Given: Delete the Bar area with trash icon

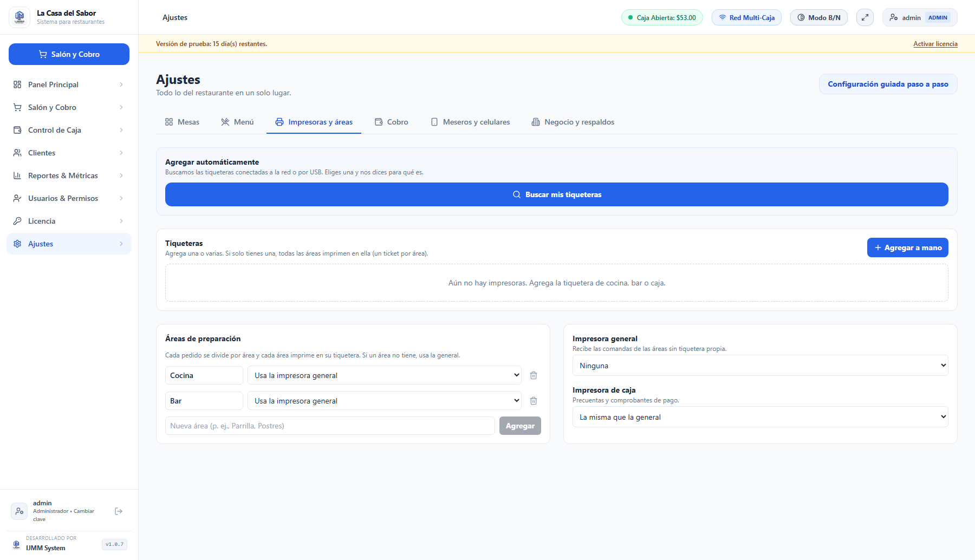Looking at the screenshot, I should pyautogui.click(x=534, y=401).
